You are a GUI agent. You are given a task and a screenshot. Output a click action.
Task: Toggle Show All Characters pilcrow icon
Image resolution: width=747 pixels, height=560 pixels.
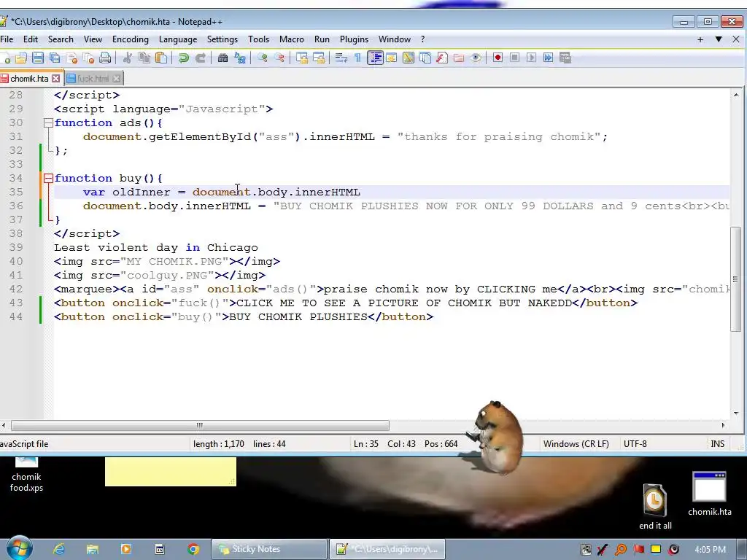point(357,58)
